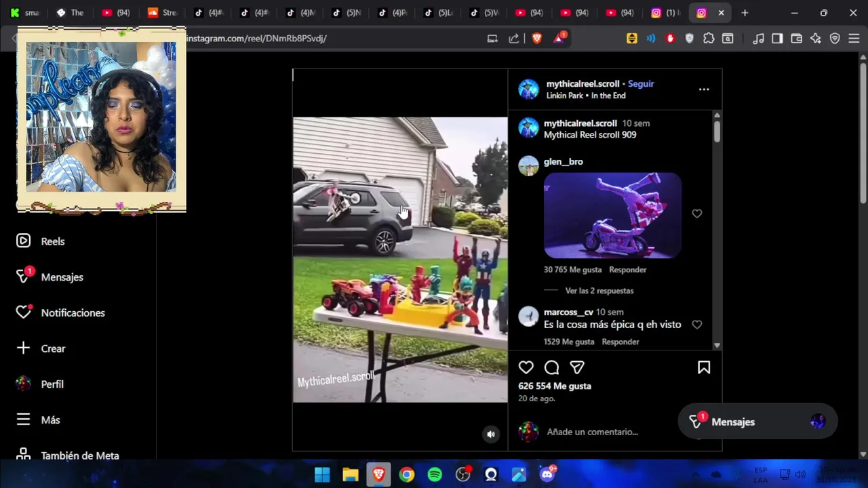Viewport: 868px width, 488px height.
Task: Expand replies with Ver las 2 respuestas
Action: 599,291
